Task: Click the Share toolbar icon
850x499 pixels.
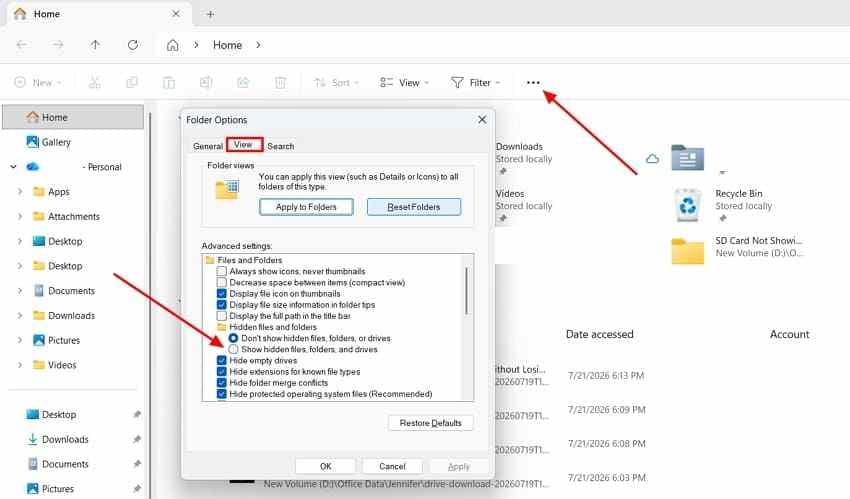Action: 243,82
